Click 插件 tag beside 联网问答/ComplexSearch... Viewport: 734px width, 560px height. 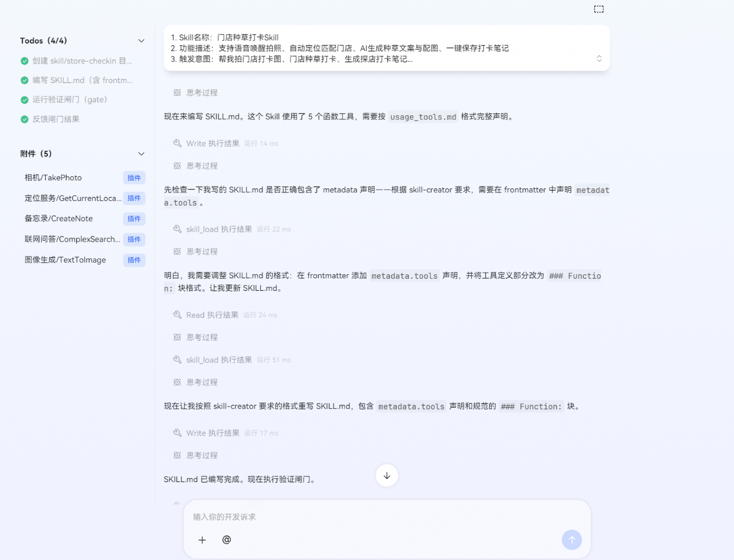(x=134, y=239)
